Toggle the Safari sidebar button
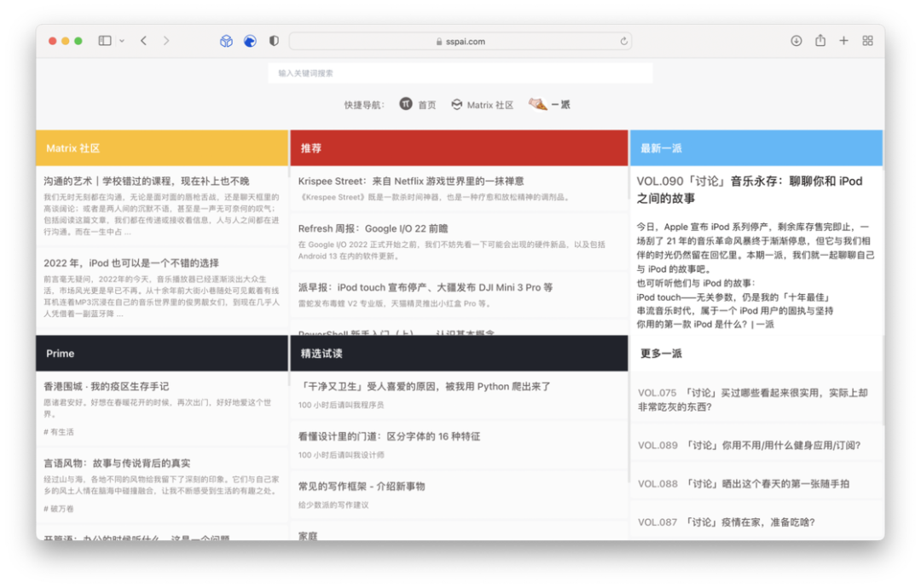Viewport: 921px width, 588px height. click(x=105, y=41)
